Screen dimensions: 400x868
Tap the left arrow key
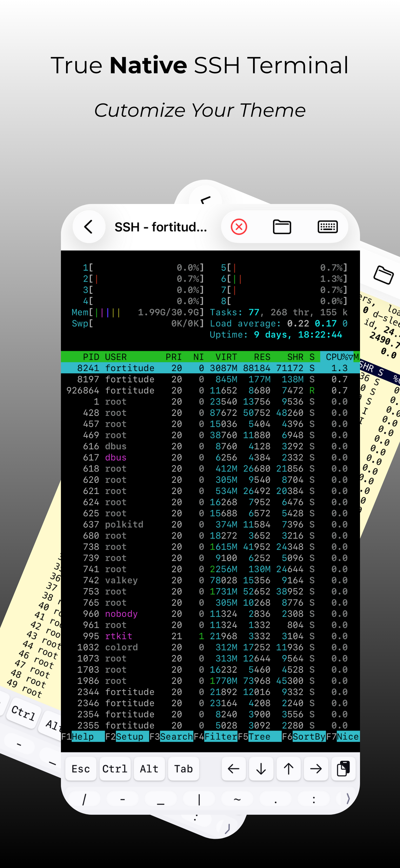233,769
